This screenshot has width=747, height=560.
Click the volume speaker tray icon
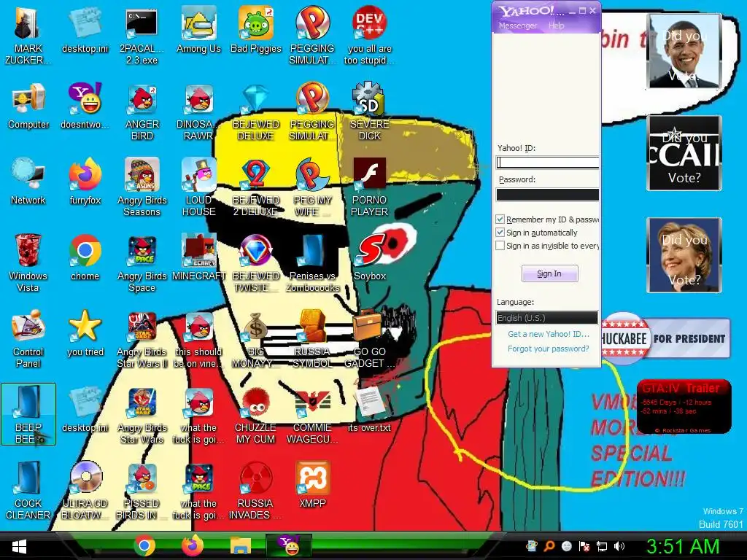pyautogui.click(x=620, y=547)
